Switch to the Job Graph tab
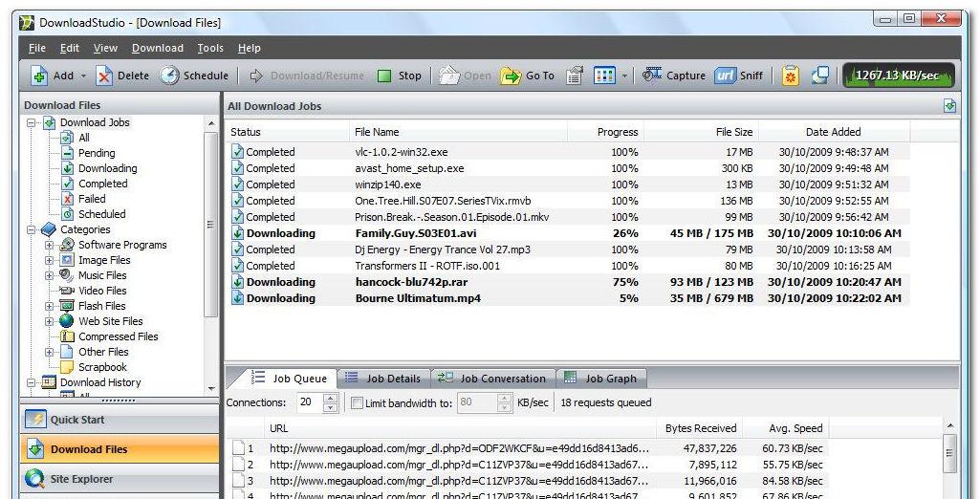Screen dimensions: 980x499 click(x=600, y=379)
